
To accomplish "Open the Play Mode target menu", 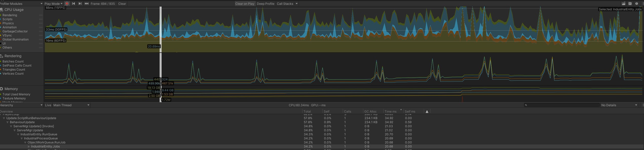I will coord(53,4).
